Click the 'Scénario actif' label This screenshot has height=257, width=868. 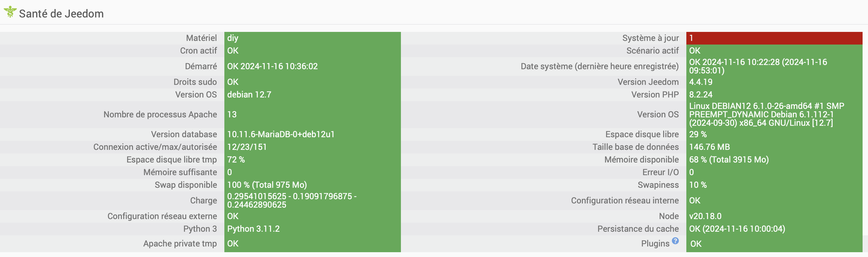652,51
